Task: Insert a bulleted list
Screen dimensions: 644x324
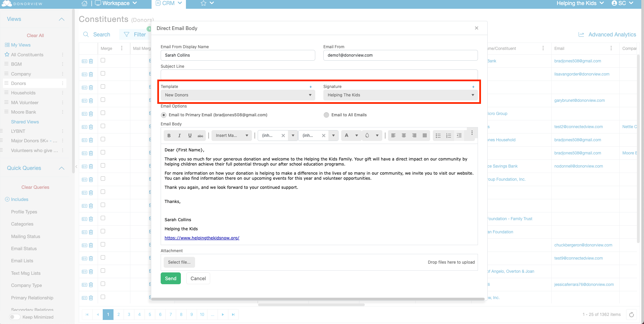Action: click(x=438, y=136)
